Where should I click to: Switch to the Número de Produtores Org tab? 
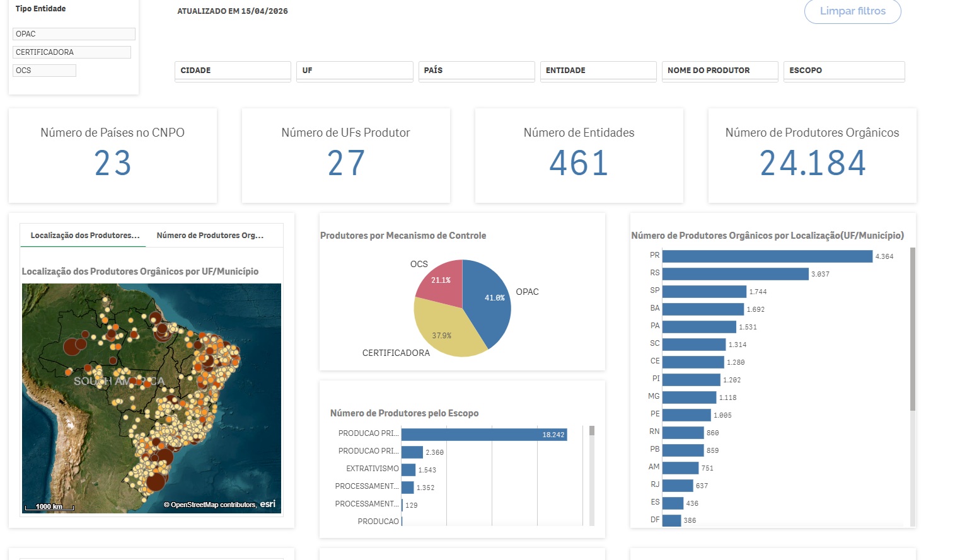(x=210, y=236)
